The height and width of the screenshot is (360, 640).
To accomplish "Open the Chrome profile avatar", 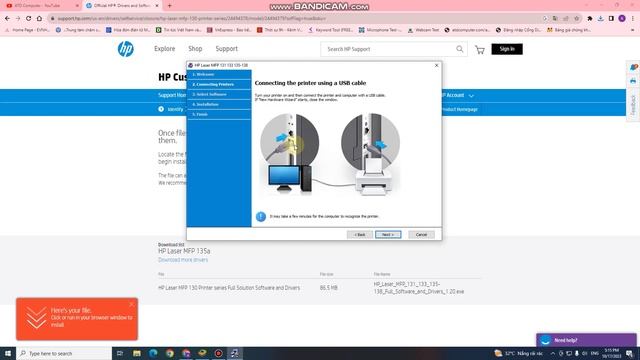I will click(x=622, y=18).
